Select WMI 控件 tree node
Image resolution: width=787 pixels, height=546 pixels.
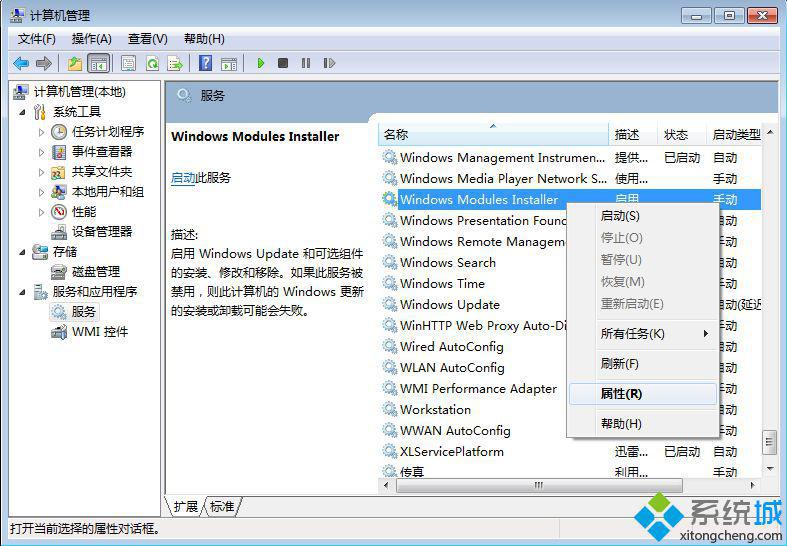click(100, 332)
